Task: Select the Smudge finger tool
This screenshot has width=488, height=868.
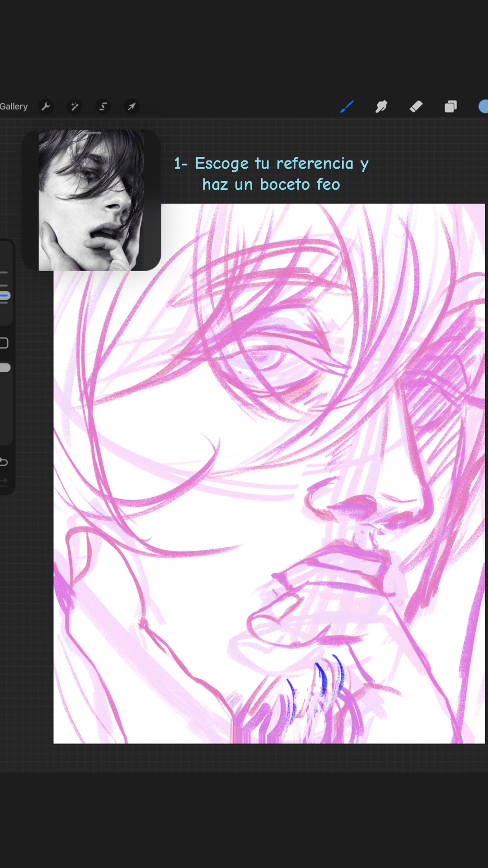Action: [x=381, y=107]
